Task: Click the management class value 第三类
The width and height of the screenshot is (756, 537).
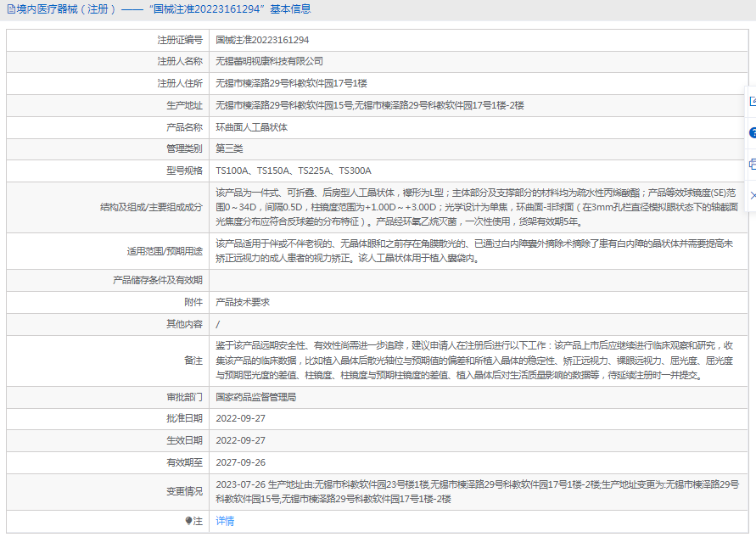Action: (x=229, y=148)
